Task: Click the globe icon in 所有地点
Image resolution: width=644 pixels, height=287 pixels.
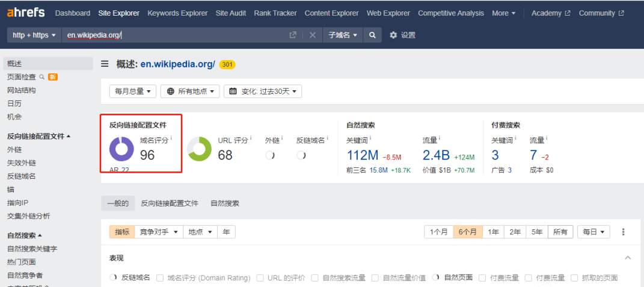Action: point(171,91)
